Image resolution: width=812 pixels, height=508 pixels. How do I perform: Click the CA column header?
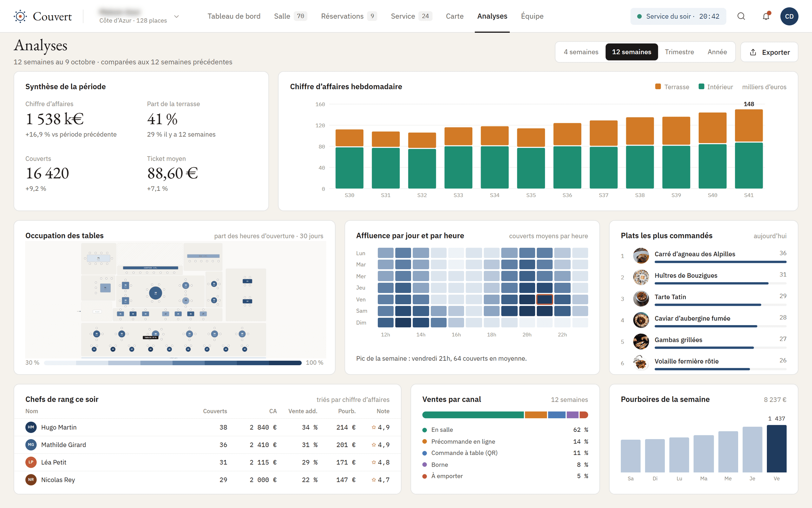[x=273, y=411]
